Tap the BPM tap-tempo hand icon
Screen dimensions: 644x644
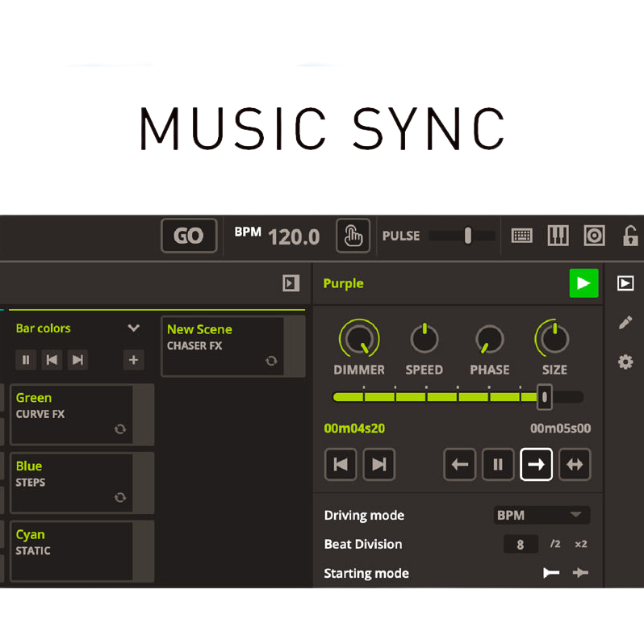pos(353,236)
